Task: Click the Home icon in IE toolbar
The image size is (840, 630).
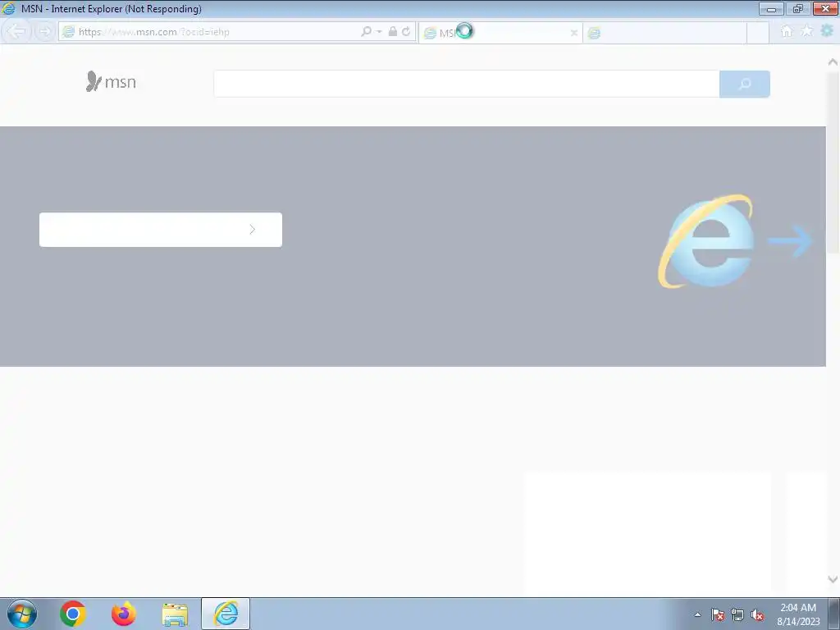Action: pyautogui.click(x=786, y=31)
